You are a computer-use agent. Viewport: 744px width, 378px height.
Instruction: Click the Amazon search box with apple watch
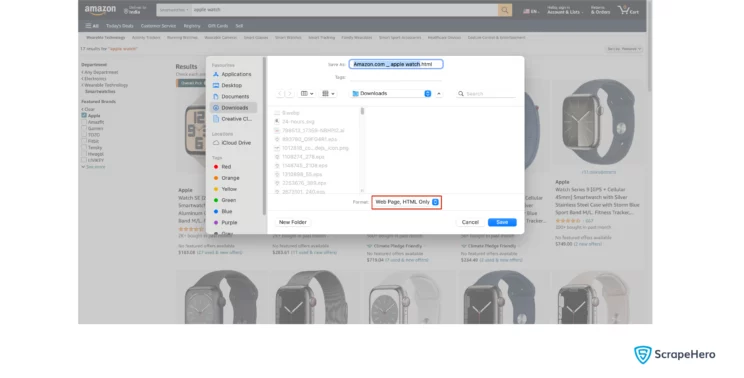click(x=344, y=10)
